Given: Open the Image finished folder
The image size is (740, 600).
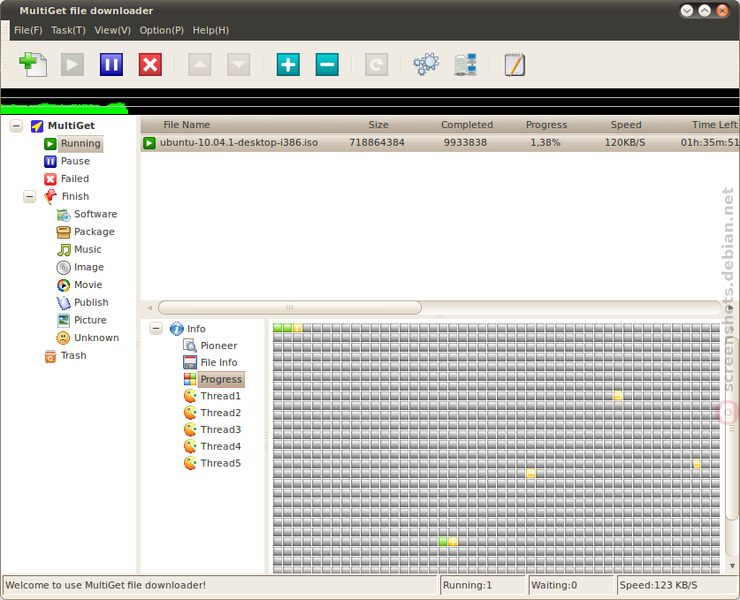Looking at the screenshot, I should [89, 267].
